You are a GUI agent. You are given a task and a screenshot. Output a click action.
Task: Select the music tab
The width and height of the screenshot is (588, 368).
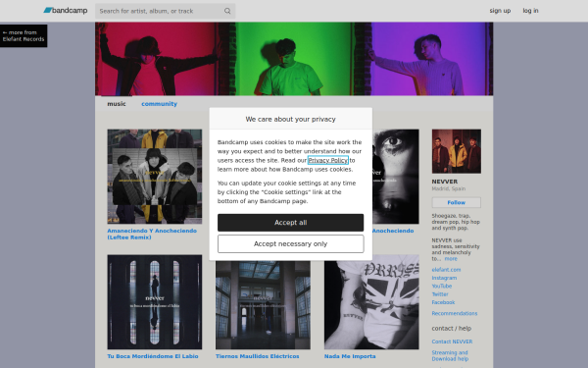[x=117, y=104]
